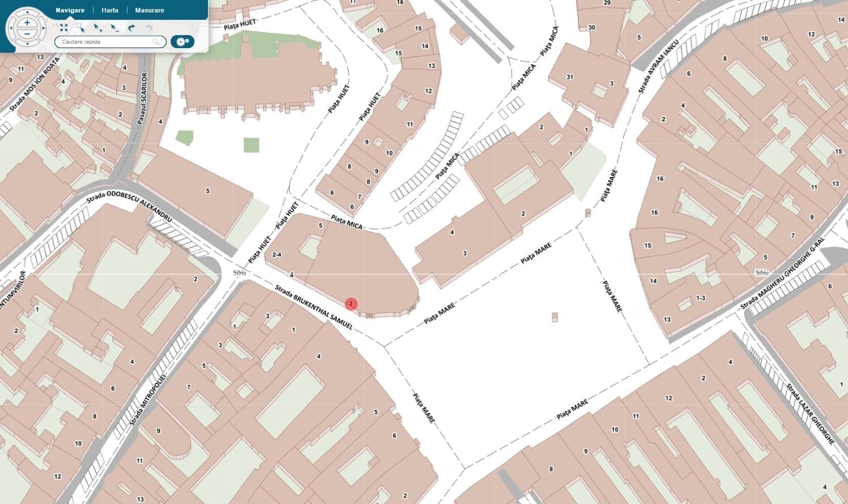Activate the zoom-out cursor tool
The width and height of the screenshot is (848, 504).
click(x=115, y=28)
